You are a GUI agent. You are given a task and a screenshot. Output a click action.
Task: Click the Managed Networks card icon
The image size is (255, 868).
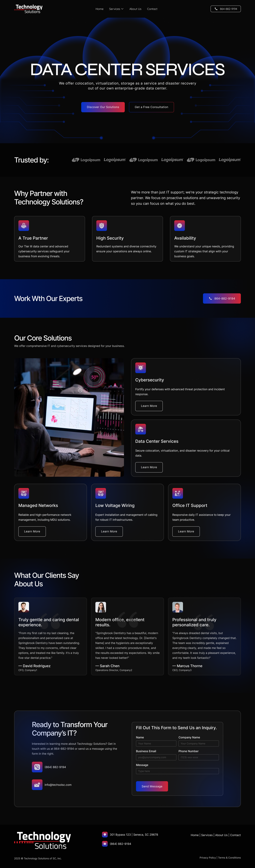[x=24, y=493]
